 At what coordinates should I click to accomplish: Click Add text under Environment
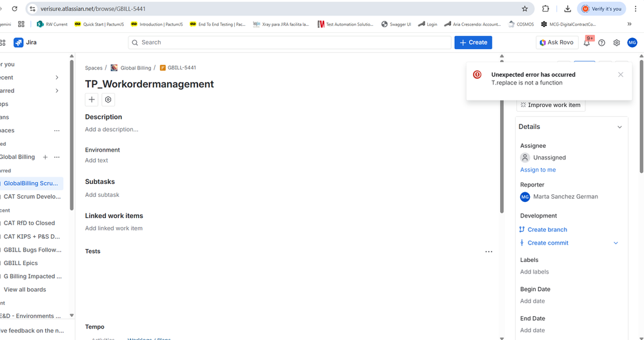(x=97, y=160)
